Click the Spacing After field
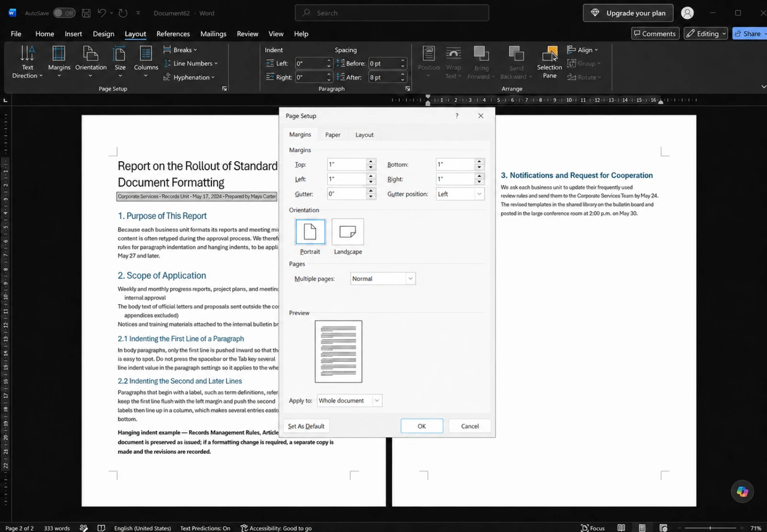This screenshot has width=767, height=532. point(384,77)
